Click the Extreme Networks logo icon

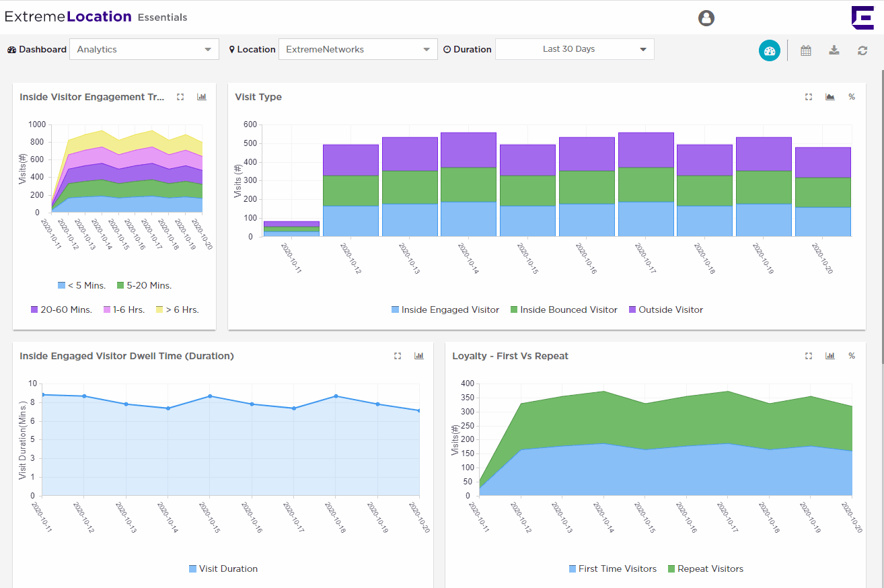pos(862,17)
